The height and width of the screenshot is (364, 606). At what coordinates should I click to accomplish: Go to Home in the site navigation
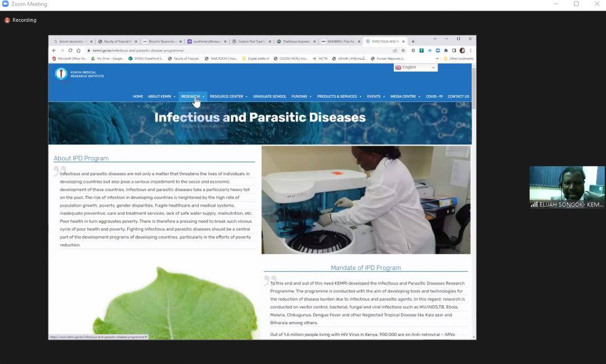click(138, 97)
